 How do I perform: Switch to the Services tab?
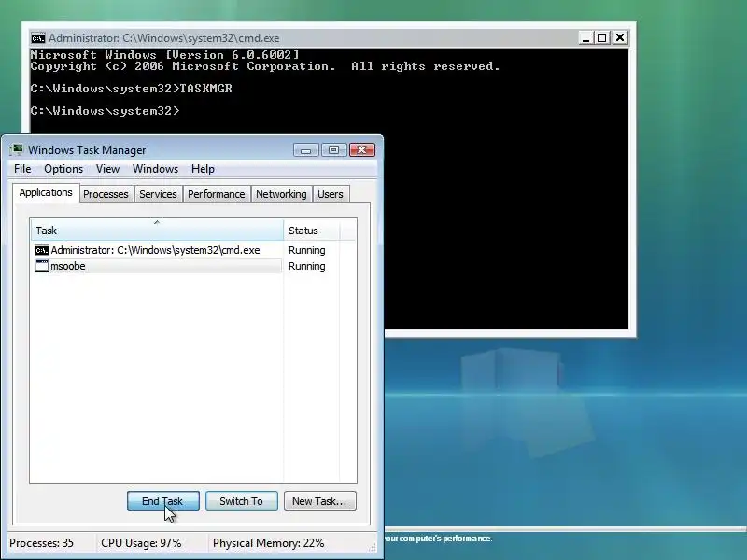pyautogui.click(x=158, y=194)
